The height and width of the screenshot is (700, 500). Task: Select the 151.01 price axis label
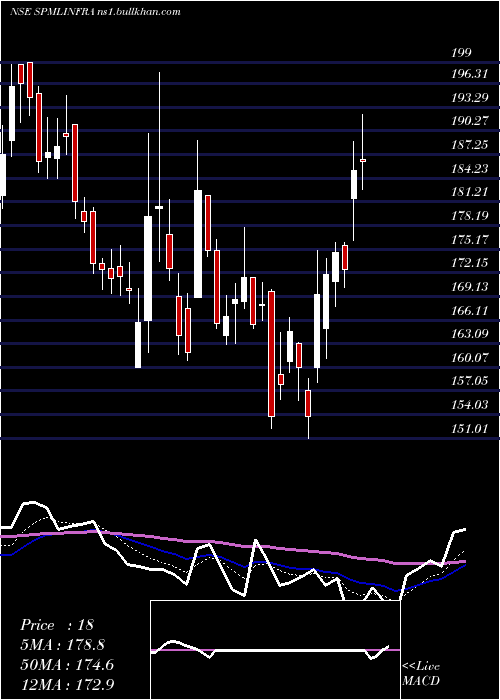[x=470, y=429]
